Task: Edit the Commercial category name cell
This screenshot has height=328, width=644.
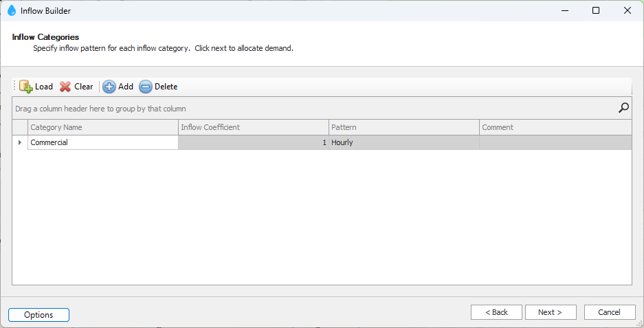Action: click(x=103, y=142)
